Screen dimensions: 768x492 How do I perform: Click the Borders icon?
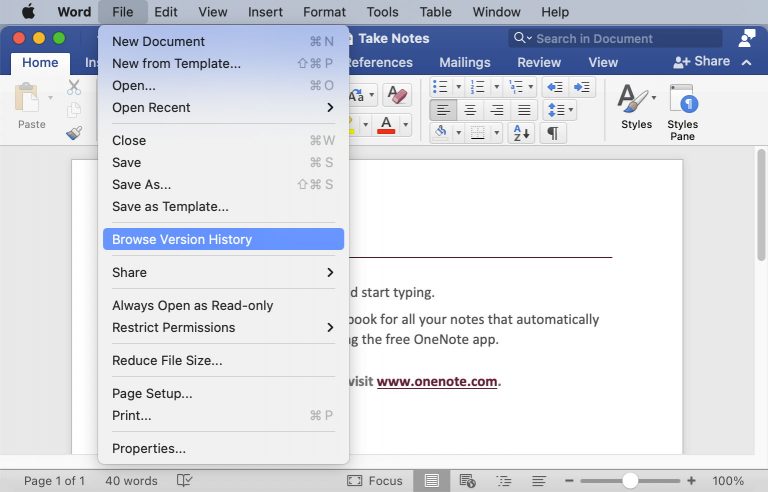478,132
